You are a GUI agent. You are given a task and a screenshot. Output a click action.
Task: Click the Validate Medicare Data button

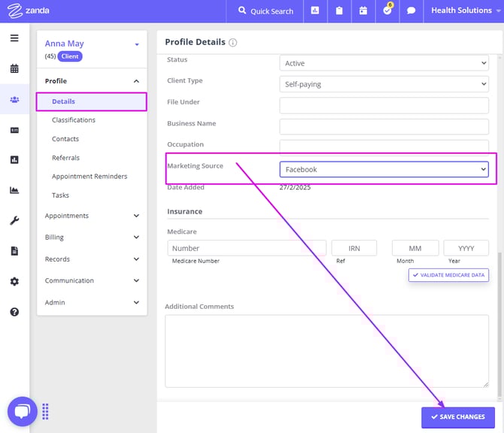point(448,275)
